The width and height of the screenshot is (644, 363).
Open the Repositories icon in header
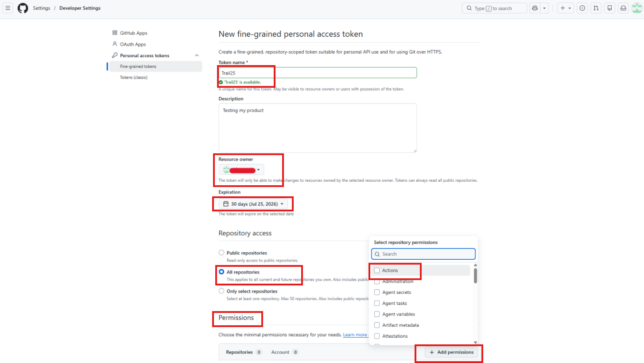609,8
